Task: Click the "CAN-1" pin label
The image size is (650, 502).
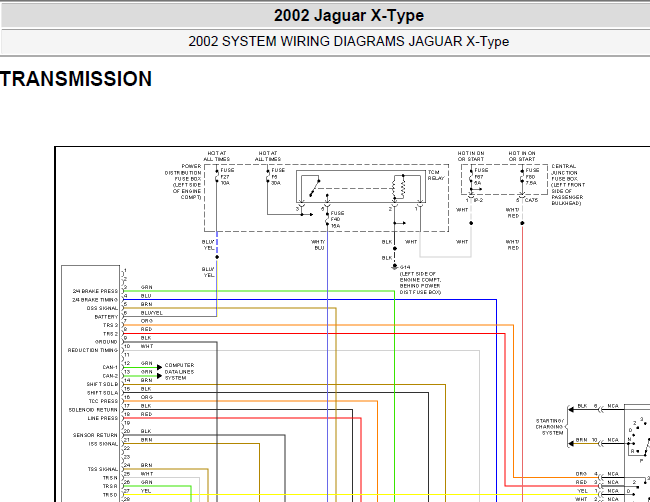Action: click(110, 367)
